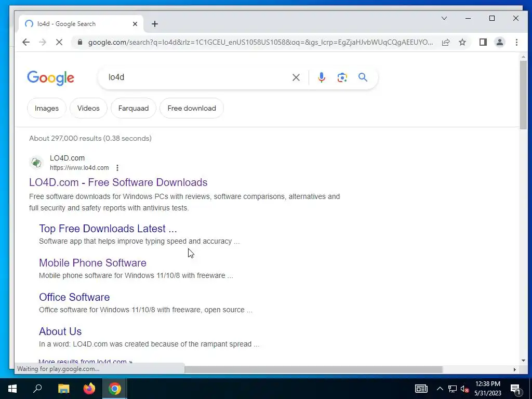Image resolution: width=532 pixels, height=399 pixels.
Task: Select the Free download chip
Action: tap(192, 108)
